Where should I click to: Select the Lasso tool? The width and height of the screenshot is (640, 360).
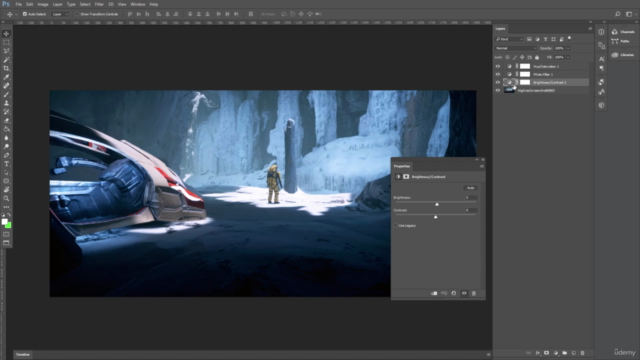click(x=6, y=51)
